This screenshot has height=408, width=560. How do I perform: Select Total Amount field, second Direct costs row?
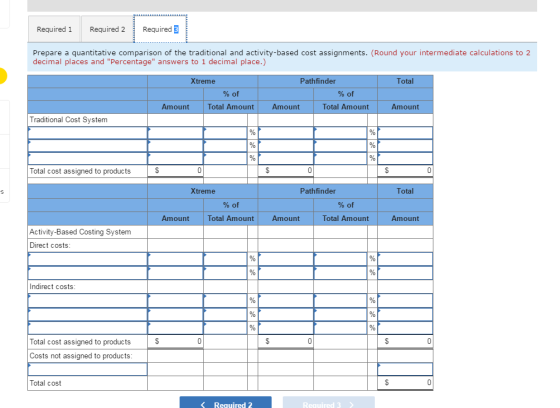(405, 273)
